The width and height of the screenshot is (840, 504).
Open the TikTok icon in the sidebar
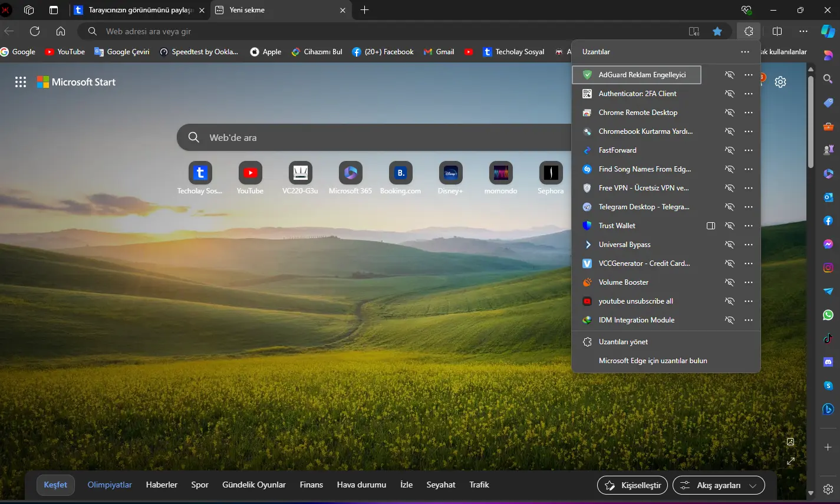point(828,338)
